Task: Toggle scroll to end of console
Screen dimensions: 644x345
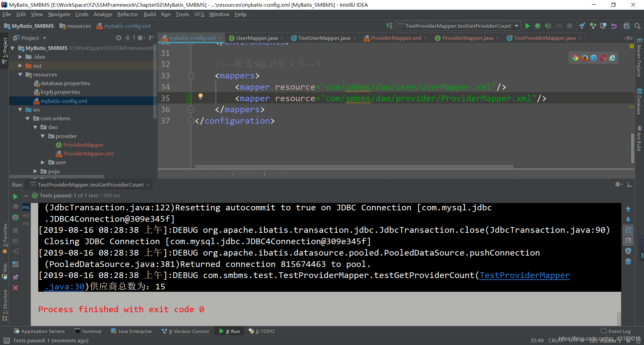Action: click(x=628, y=240)
